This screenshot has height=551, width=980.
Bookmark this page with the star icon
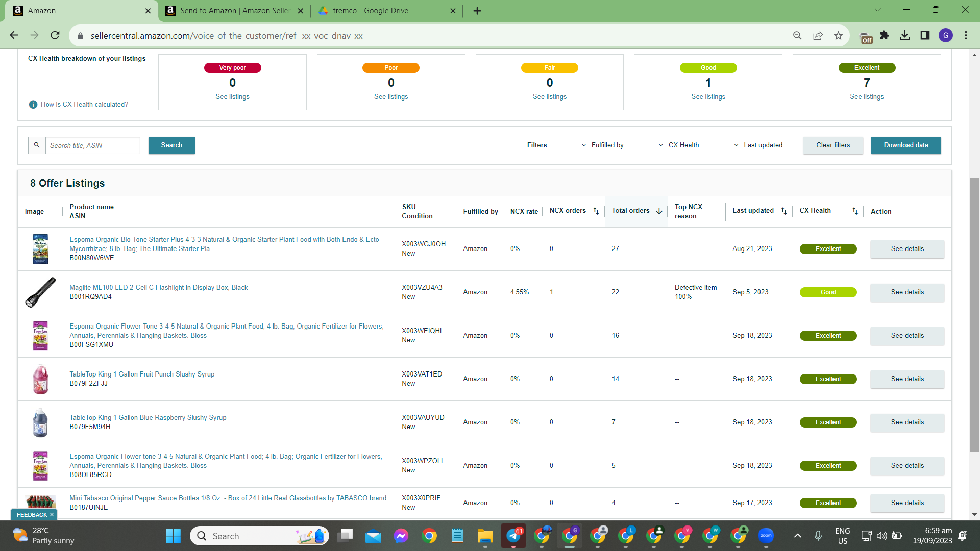pyautogui.click(x=838, y=36)
